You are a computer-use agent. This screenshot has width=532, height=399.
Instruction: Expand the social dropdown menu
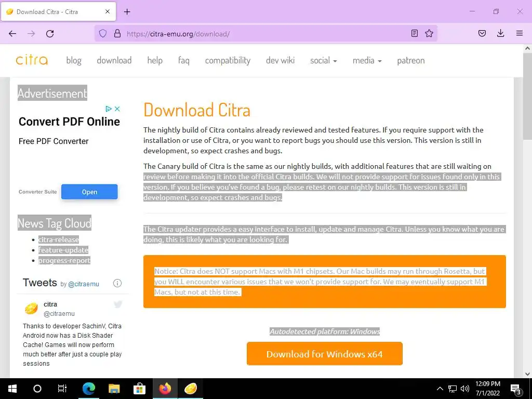pyautogui.click(x=323, y=60)
